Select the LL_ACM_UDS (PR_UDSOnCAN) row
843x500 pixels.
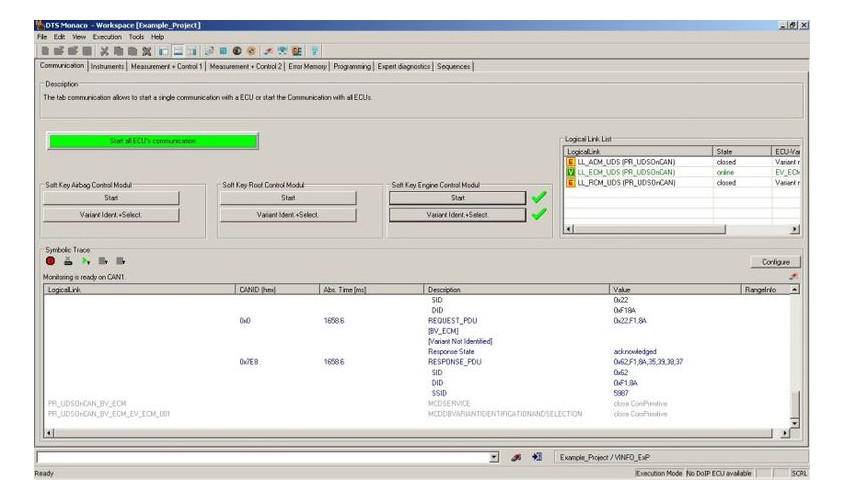(x=682, y=162)
